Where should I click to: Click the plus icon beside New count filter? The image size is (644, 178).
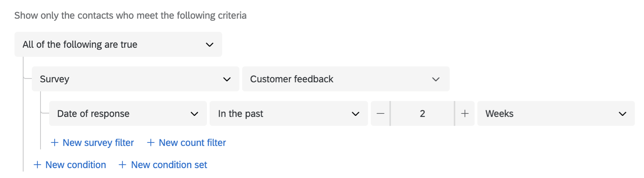pos(151,143)
